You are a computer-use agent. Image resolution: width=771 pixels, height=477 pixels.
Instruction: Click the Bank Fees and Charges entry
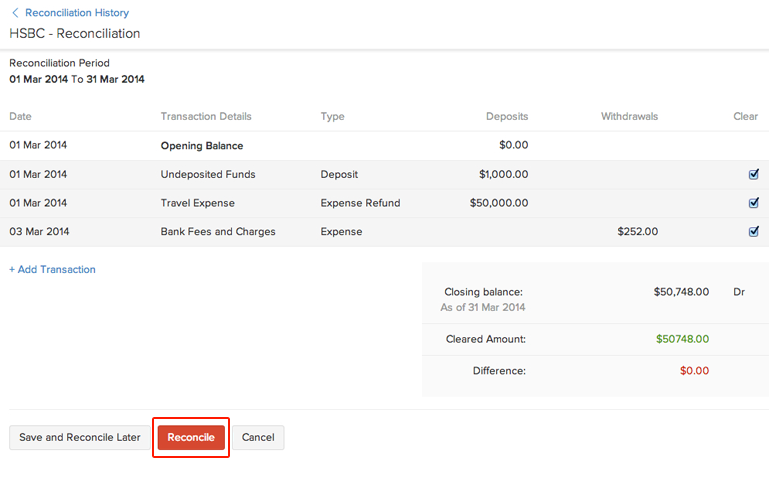pos(218,232)
